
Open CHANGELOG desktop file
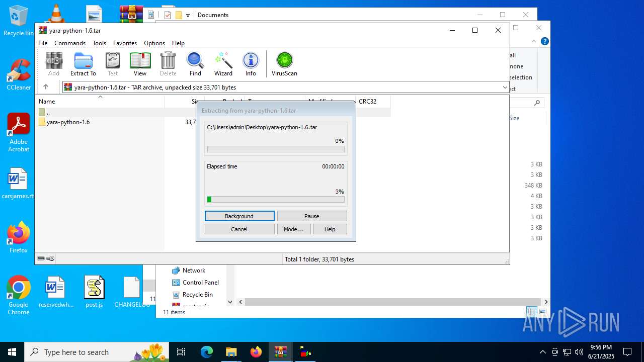pyautogui.click(x=132, y=292)
